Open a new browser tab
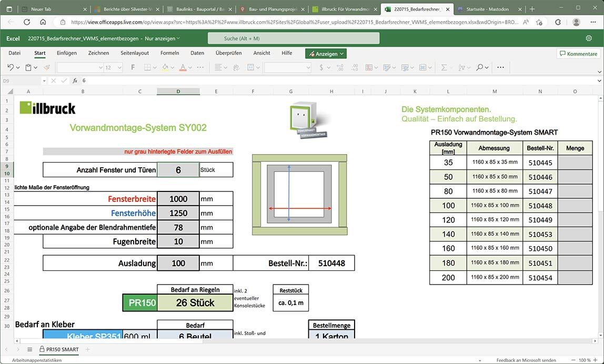This screenshot has height=364, width=604. tap(532, 9)
